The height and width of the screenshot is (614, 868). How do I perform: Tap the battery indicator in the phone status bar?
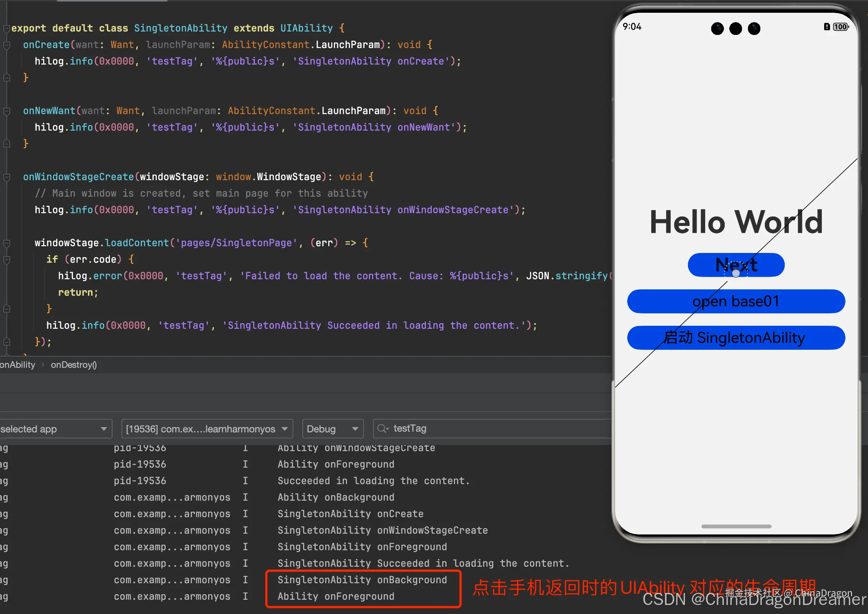pyautogui.click(x=840, y=27)
